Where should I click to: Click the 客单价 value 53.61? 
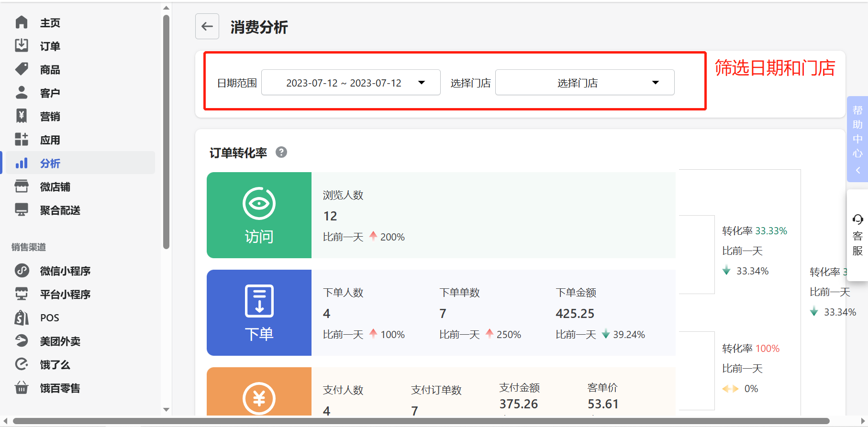click(603, 404)
